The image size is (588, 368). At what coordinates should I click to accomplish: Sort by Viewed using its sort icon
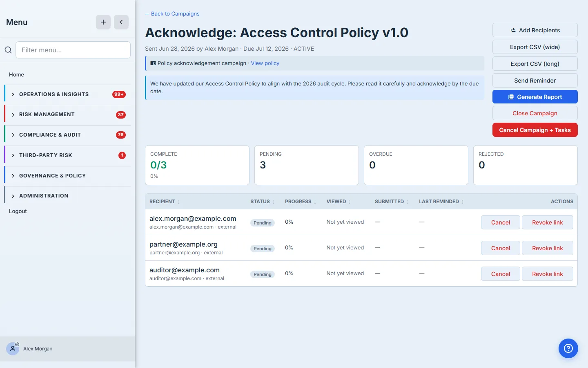pyautogui.click(x=350, y=202)
